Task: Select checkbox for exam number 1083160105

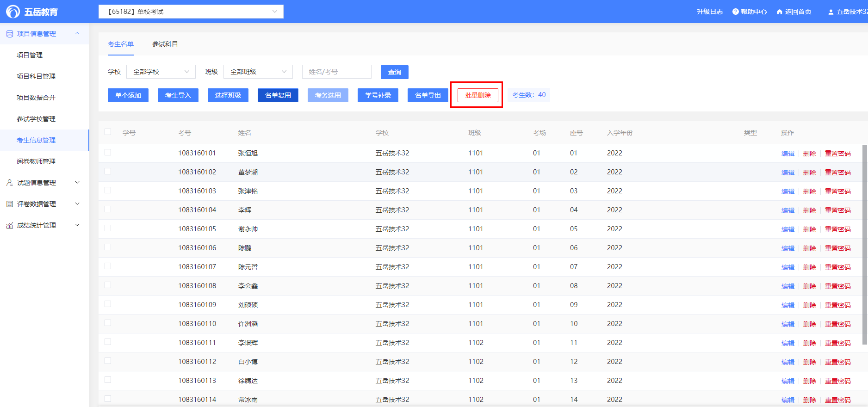Action: pyautogui.click(x=108, y=228)
